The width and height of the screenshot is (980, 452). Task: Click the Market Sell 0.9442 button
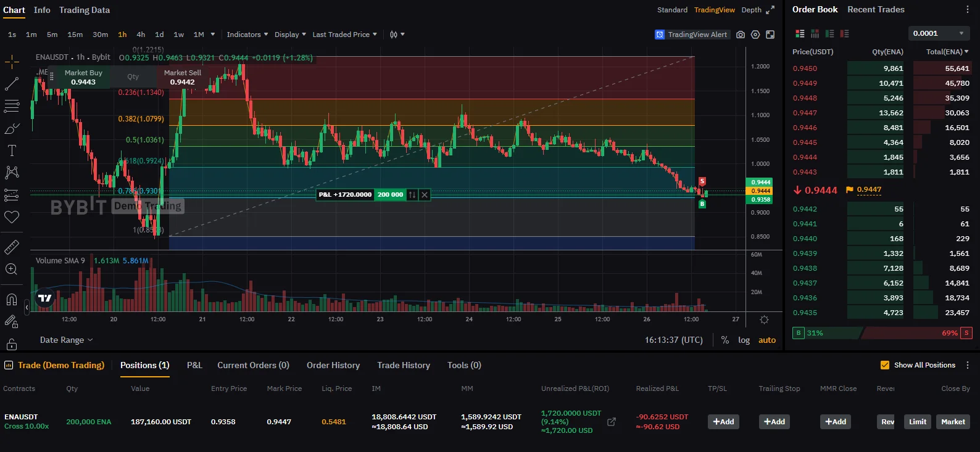click(x=183, y=77)
